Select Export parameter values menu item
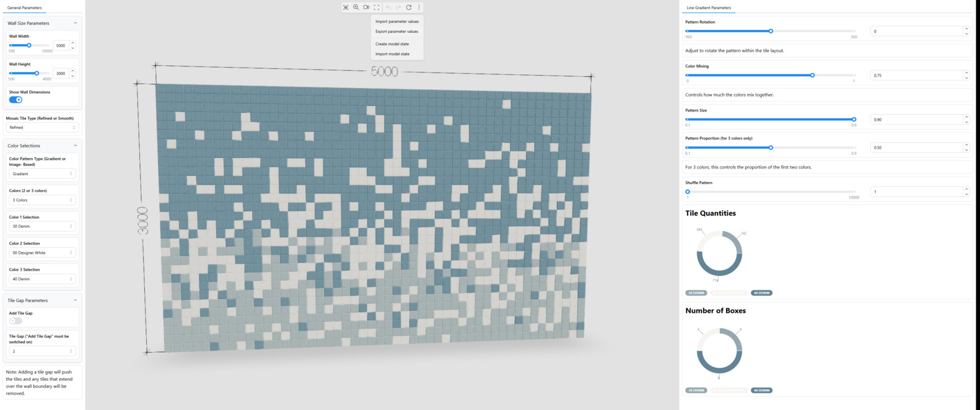The width and height of the screenshot is (980, 410). [396, 32]
